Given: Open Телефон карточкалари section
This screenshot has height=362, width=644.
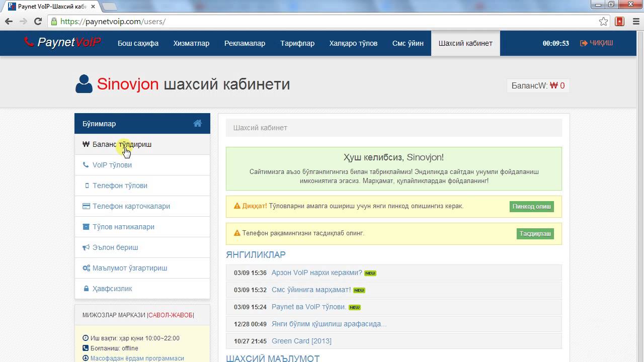Looking at the screenshot, I should point(142,206).
